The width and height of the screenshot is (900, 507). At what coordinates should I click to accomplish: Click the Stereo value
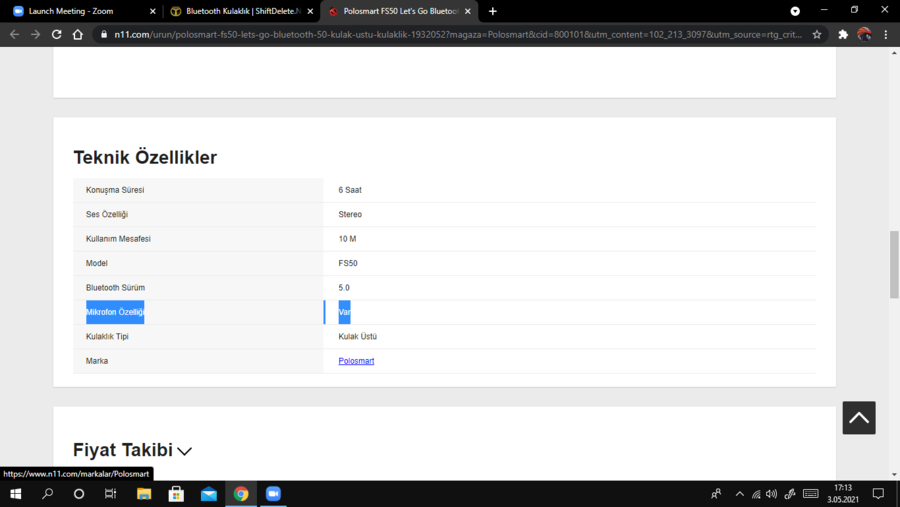tap(350, 214)
